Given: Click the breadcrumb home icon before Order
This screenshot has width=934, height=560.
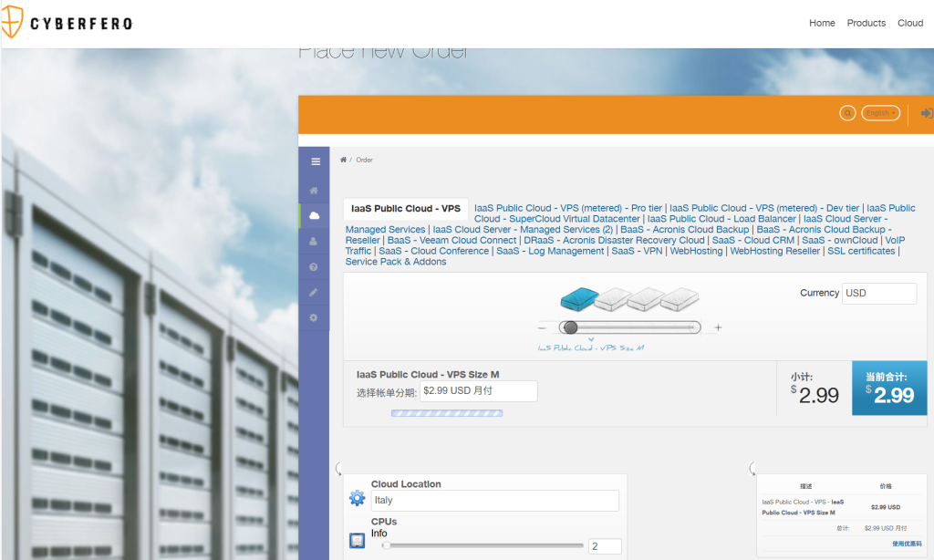Looking at the screenshot, I should pyautogui.click(x=343, y=160).
